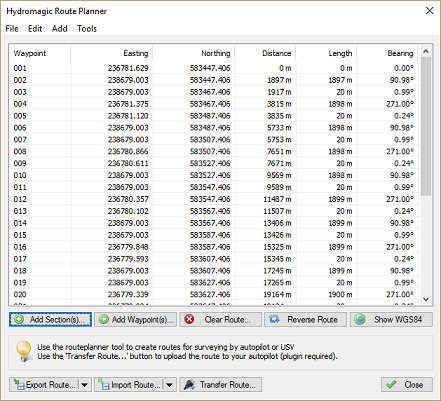The width and height of the screenshot is (441, 401).
Task: Click the red X Clear Route icon
Action: pyautogui.click(x=189, y=319)
